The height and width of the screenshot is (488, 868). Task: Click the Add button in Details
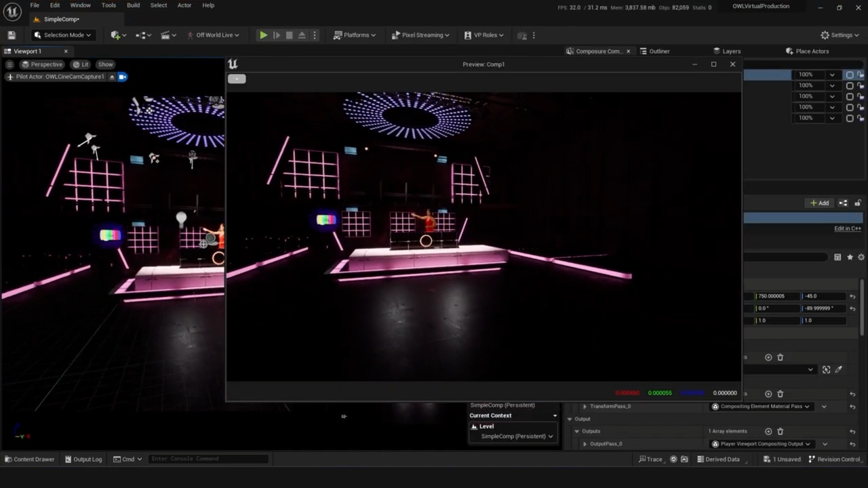(x=819, y=203)
